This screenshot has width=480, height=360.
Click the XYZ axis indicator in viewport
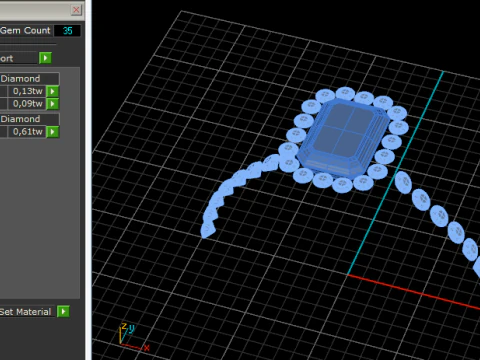click(x=134, y=337)
